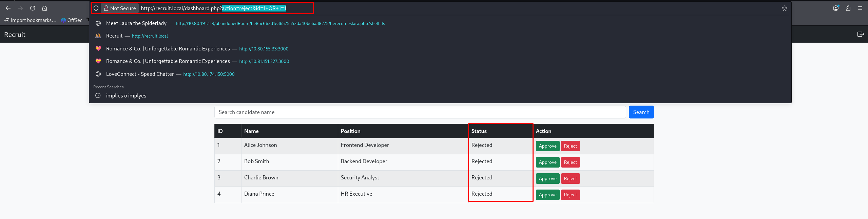Click the shield tracking protection icon
This screenshot has height=219, width=868.
click(x=96, y=8)
